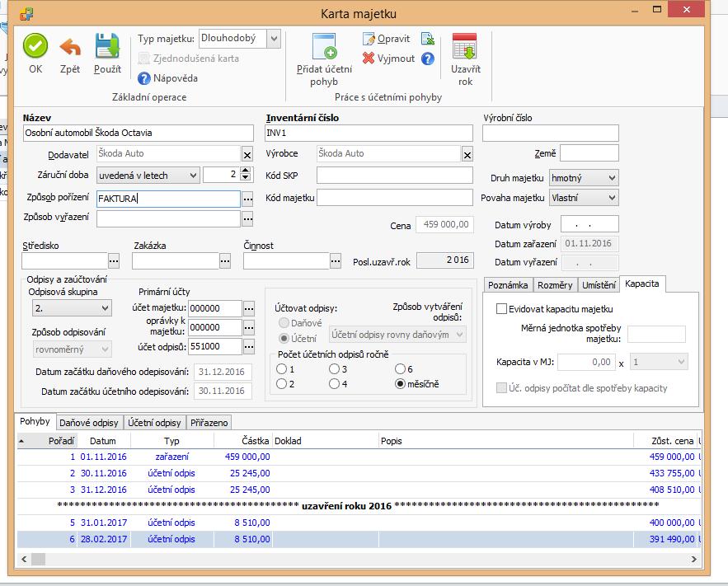Click the document icon right of Opravit
The height and width of the screenshot is (586, 728).
(428, 39)
